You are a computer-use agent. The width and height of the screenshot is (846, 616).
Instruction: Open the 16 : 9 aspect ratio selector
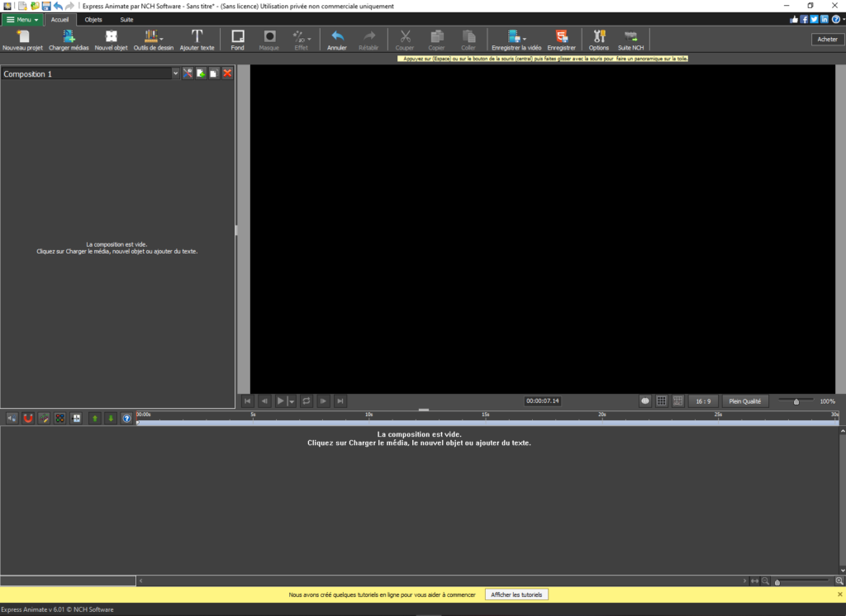[703, 400]
